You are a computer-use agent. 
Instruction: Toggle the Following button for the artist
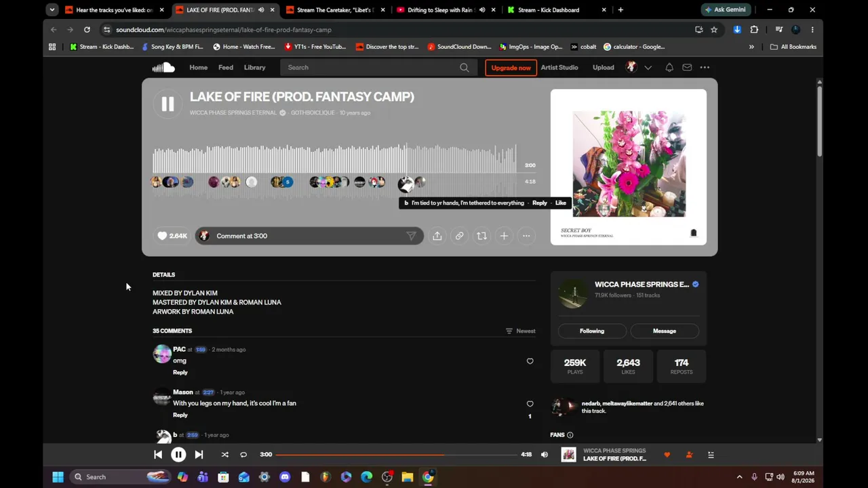(592, 331)
